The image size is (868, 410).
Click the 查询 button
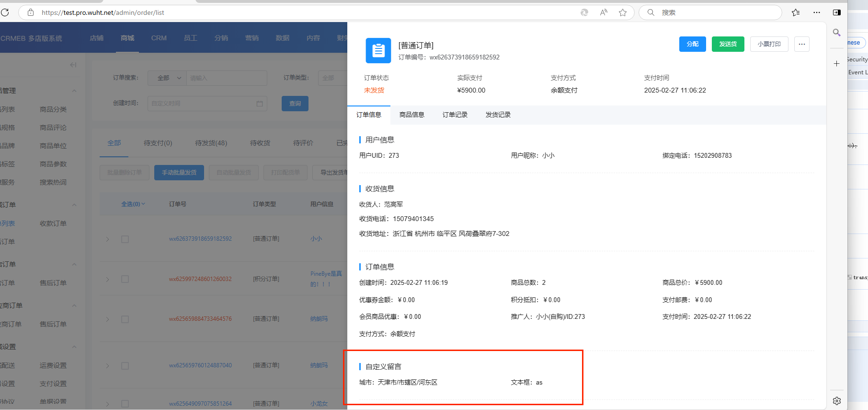pos(295,104)
